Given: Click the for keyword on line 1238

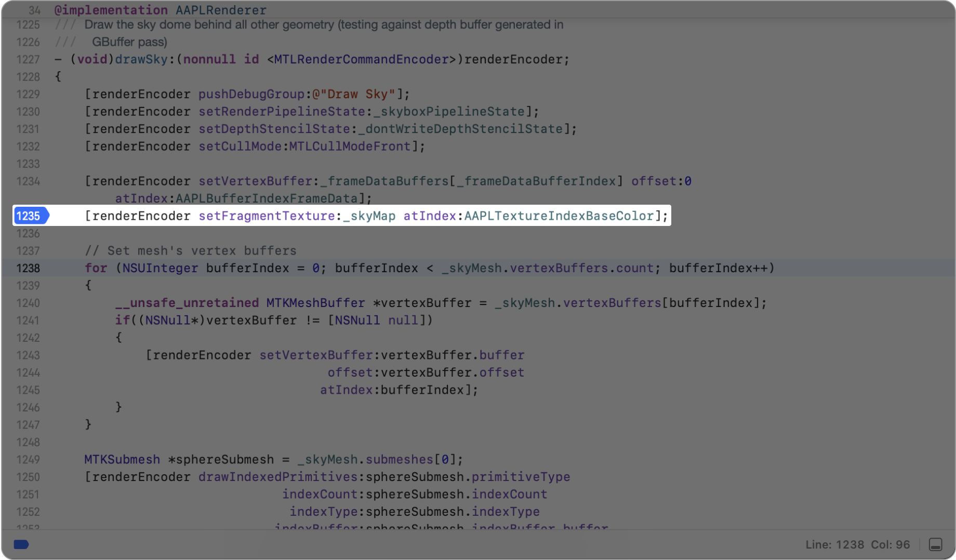Looking at the screenshot, I should (x=96, y=268).
